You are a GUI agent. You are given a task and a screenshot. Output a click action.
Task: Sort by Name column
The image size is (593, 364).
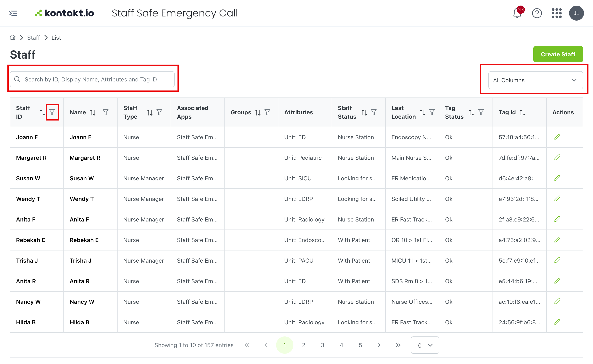[93, 112]
